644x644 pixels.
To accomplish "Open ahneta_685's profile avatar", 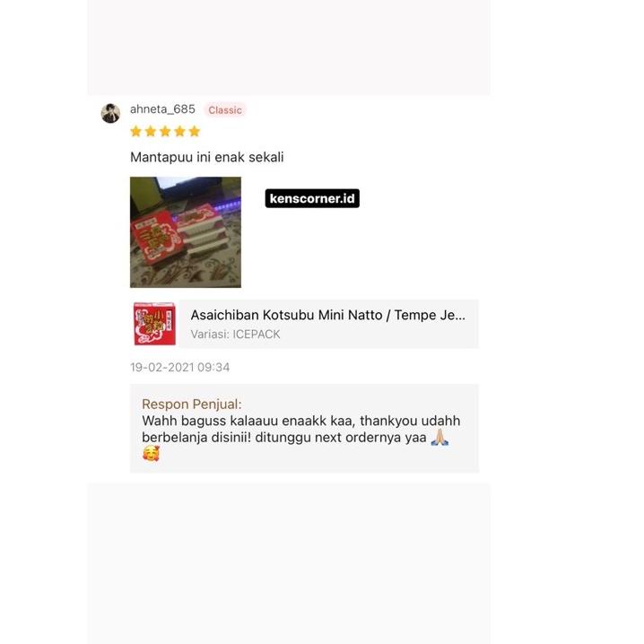I will pos(110,113).
